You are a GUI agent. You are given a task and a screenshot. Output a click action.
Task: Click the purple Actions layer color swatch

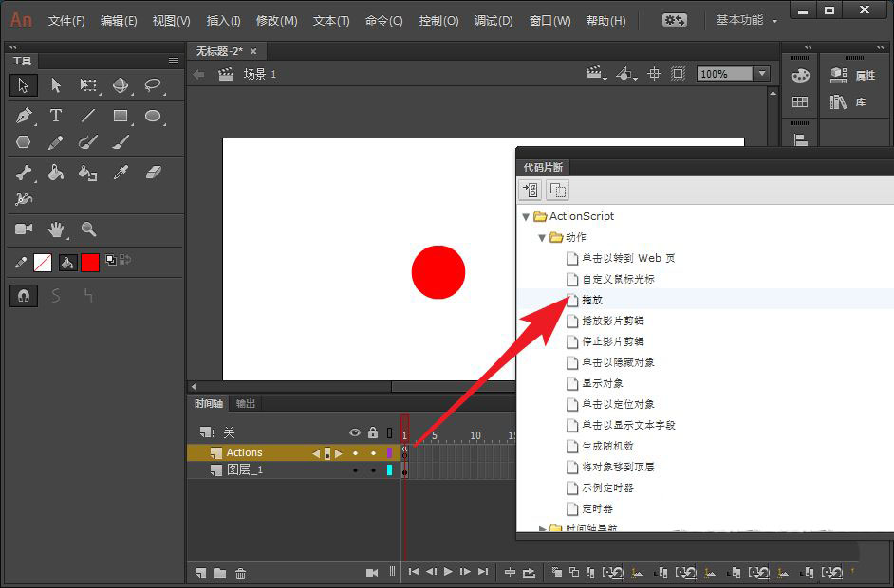389,453
